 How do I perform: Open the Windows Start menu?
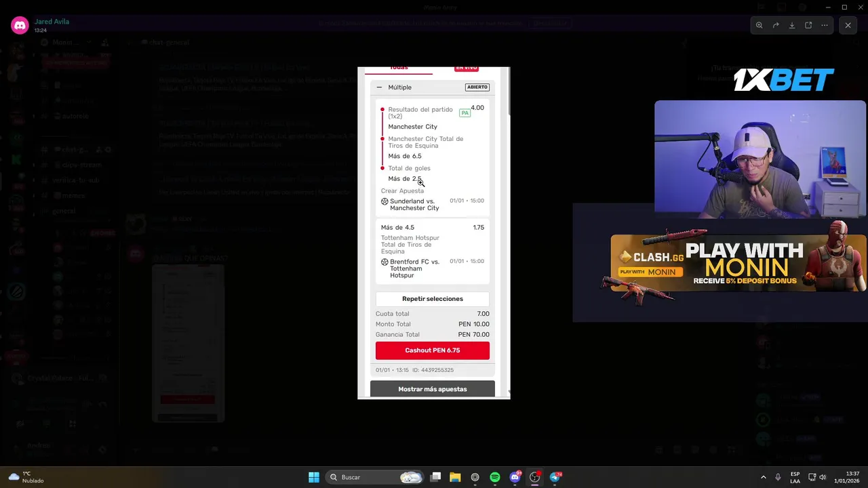pyautogui.click(x=314, y=477)
